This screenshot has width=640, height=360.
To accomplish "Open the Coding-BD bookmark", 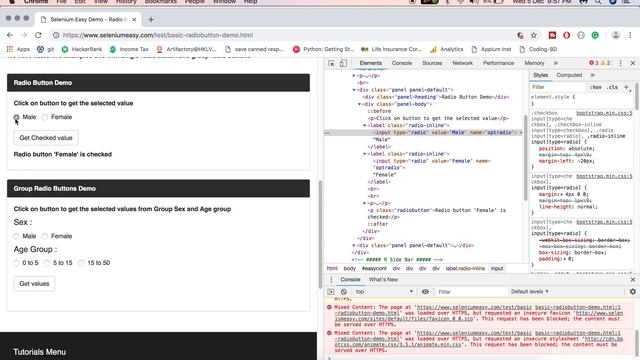I will 538,49.
